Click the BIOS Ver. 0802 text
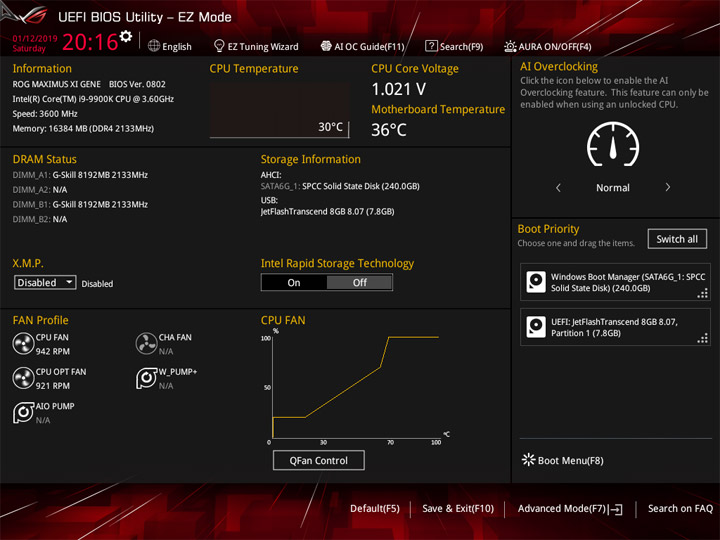Screen dimensions: 720x540 coord(137,84)
